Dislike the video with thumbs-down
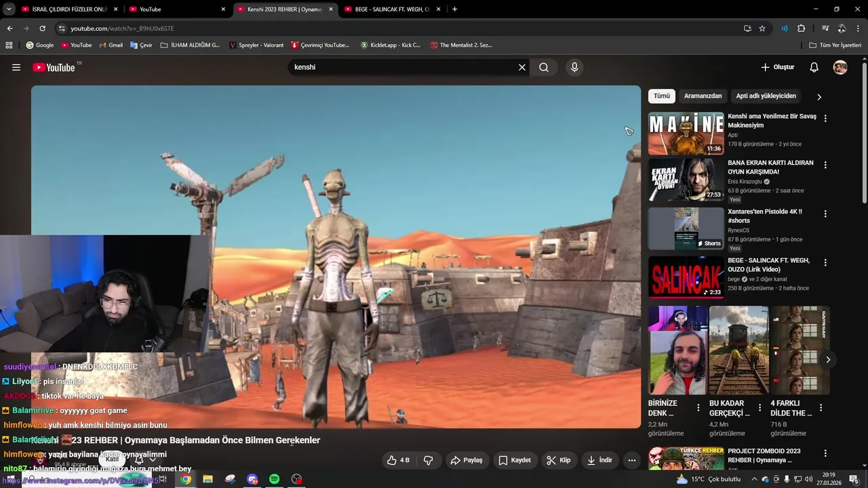 pyautogui.click(x=429, y=460)
